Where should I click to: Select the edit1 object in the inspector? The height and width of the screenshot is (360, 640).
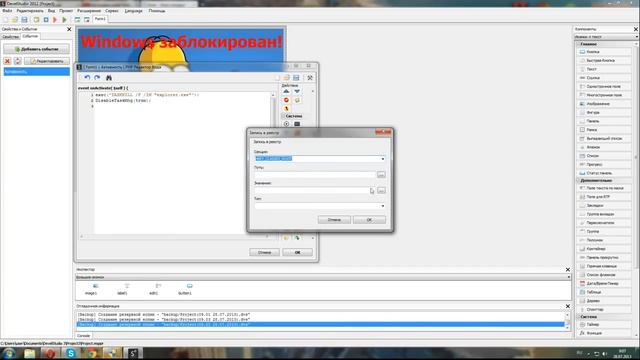pyautogui.click(x=154, y=289)
